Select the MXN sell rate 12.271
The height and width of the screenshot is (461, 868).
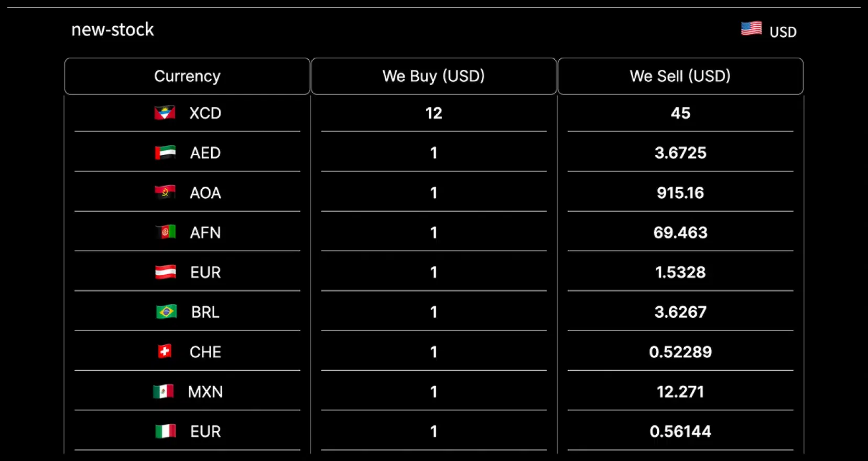point(680,392)
